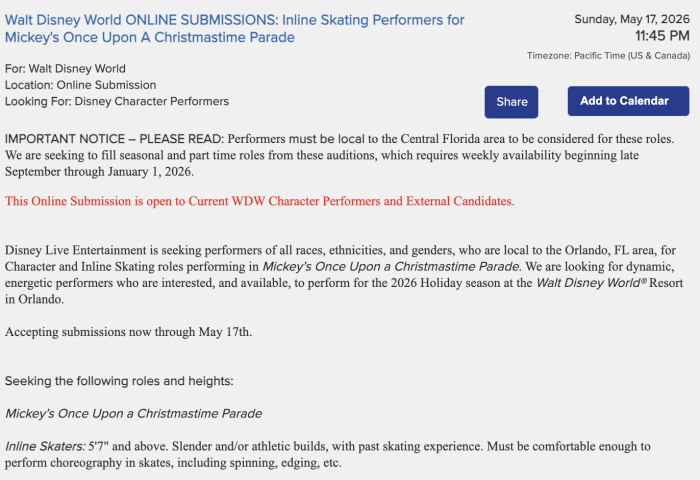Screen dimensions: 700x480
Task: Click the 11:45 PM time text
Action: [x=656, y=37]
